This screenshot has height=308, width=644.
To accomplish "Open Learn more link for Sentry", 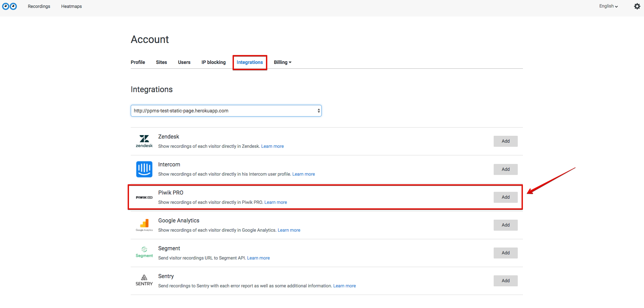I will (344, 286).
